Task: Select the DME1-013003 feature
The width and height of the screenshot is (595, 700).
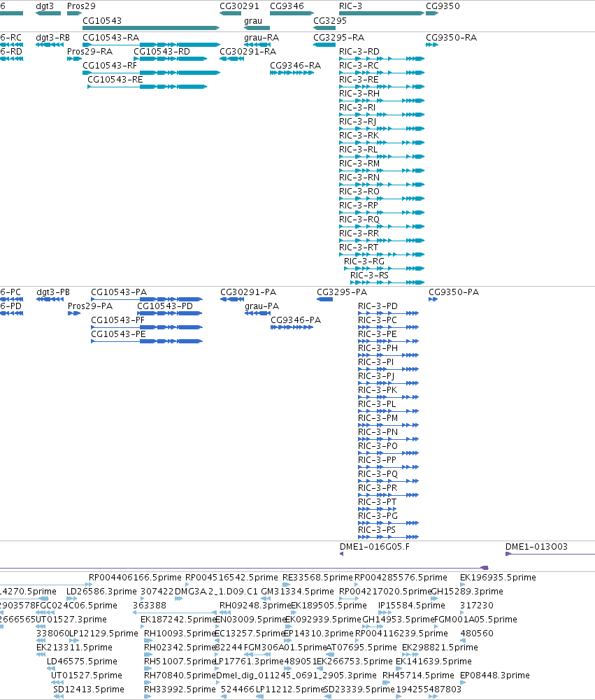Action: pos(550,554)
